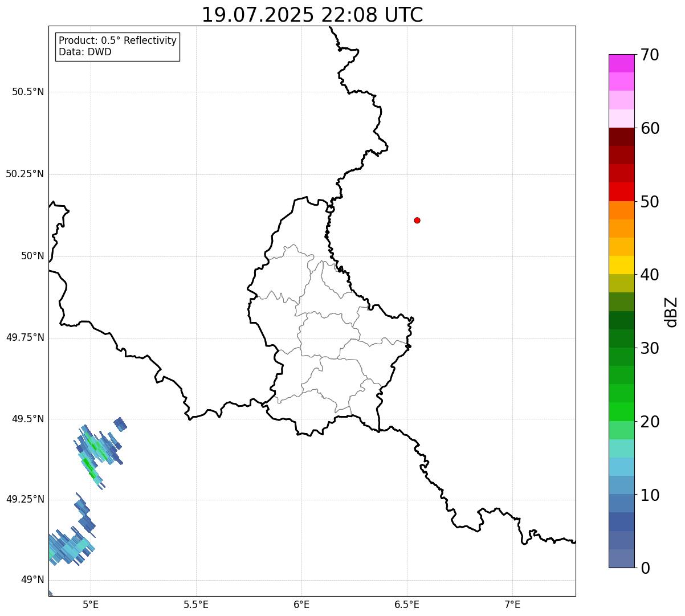This screenshot has width=685, height=616.
Task: Click the bright green colorbar segment above 20
Action: point(621,412)
